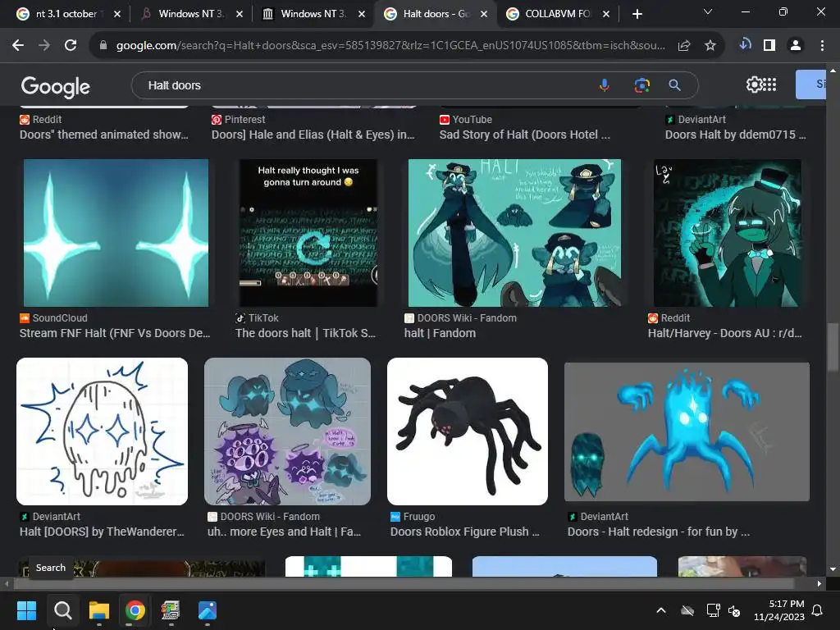Open Fruugo black spider plush thumbnail
This screenshot has width=840, height=630.
(x=467, y=431)
